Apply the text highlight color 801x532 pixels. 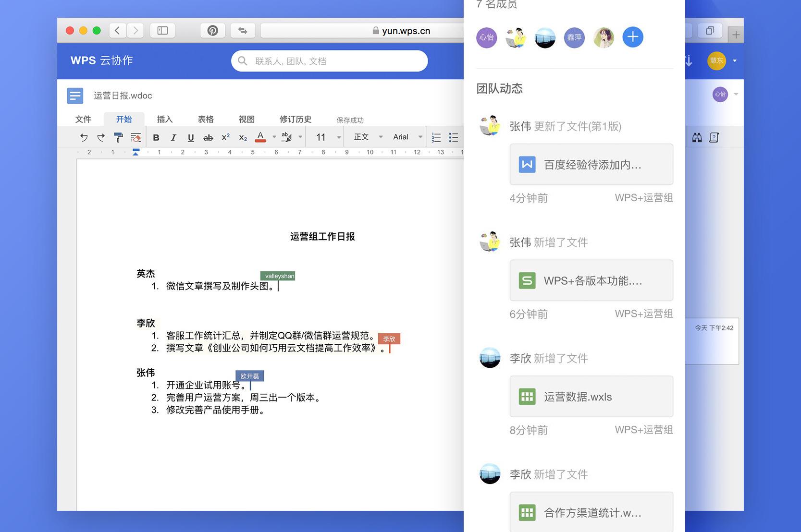point(286,137)
